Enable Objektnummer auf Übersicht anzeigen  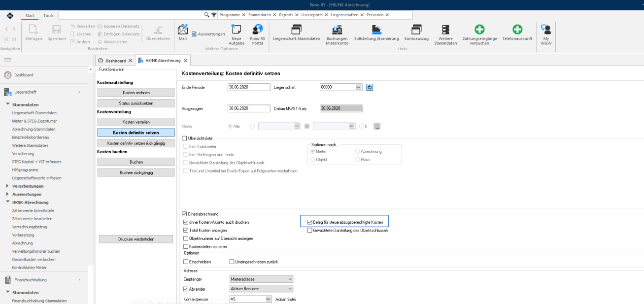point(186,238)
